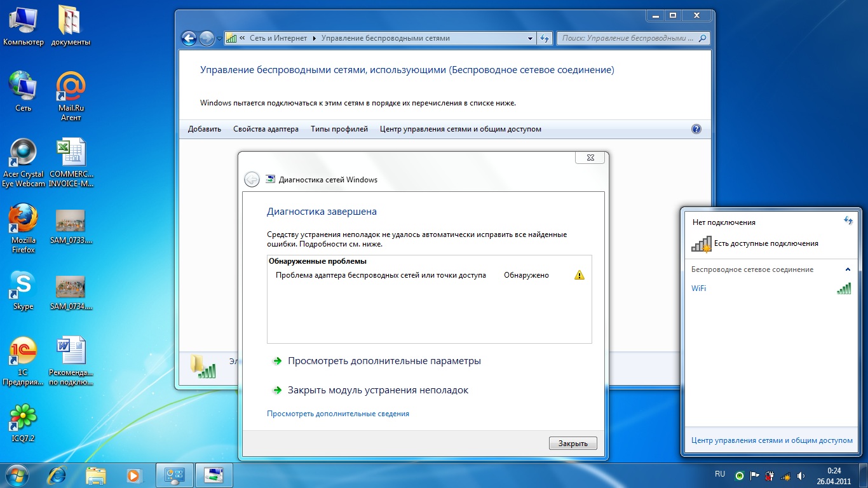Click the wireless network tray icon
868x488 pixels.
pyautogui.click(x=785, y=475)
